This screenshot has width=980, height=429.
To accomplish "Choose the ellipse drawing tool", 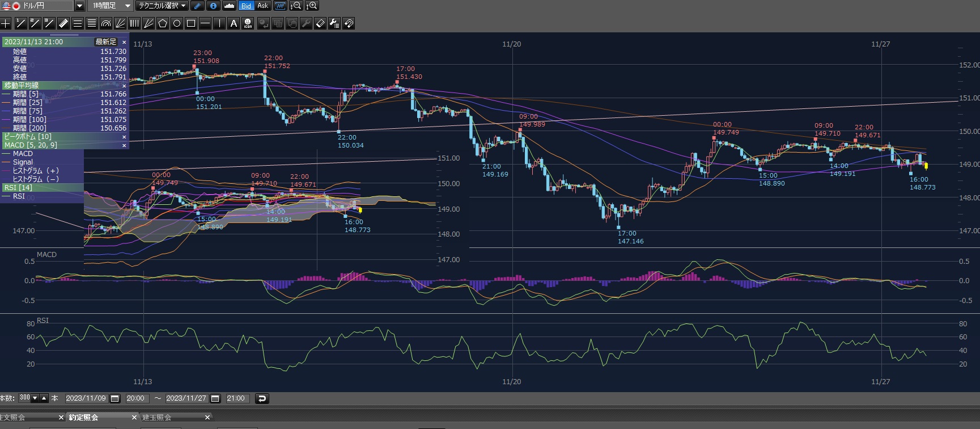I will [x=177, y=23].
